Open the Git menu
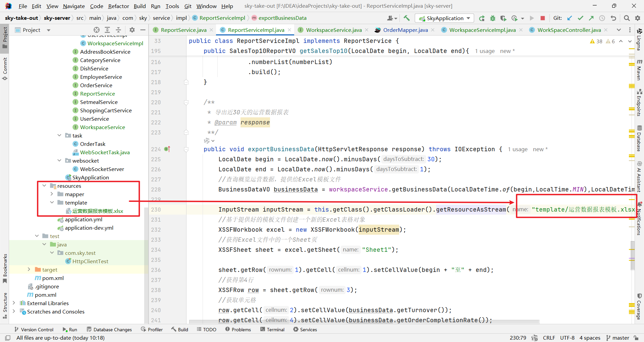The height and width of the screenshot is (342, 644). click(188, 6)
